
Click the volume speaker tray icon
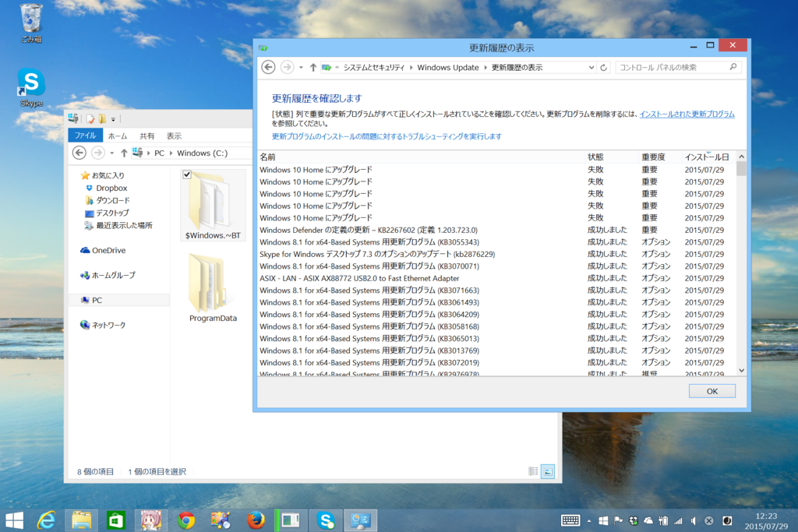(693, 521)
